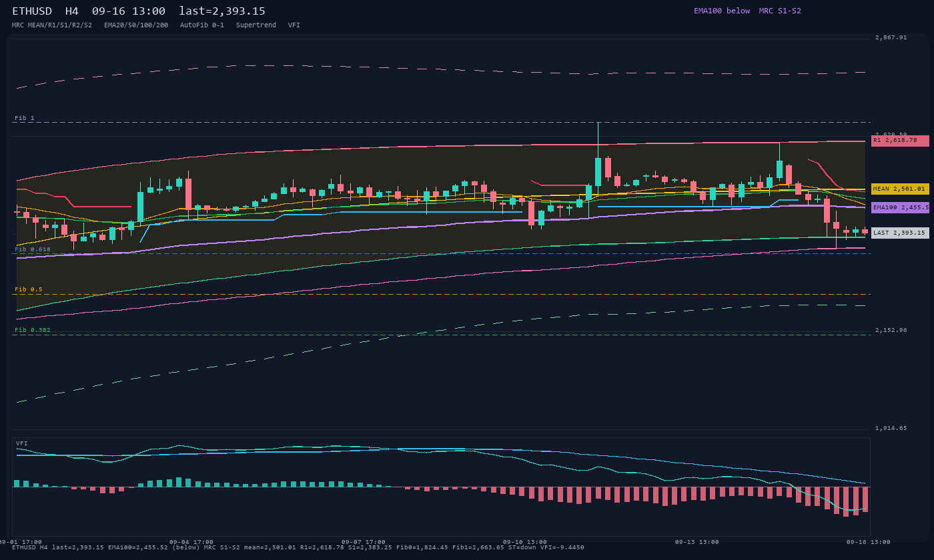The image size is (934, 560).
Task: Select the EMA20/50/100/200 indicator label
Action: pos(136,25)
